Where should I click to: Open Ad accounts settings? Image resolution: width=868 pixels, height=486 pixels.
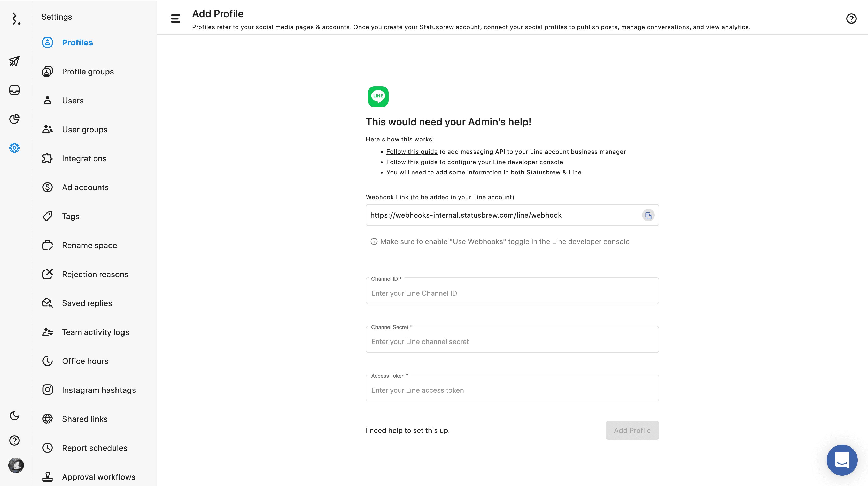point(85,187)
